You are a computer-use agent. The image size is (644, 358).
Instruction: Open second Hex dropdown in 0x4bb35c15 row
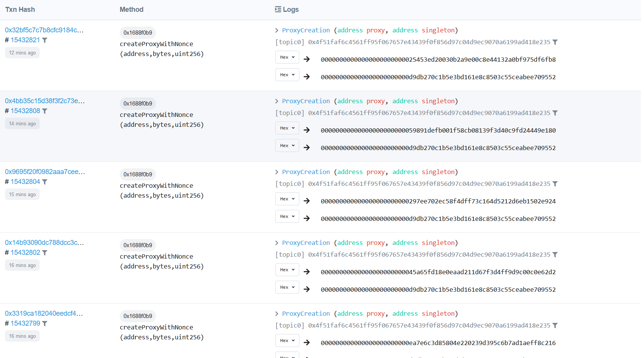click(287, 146)
